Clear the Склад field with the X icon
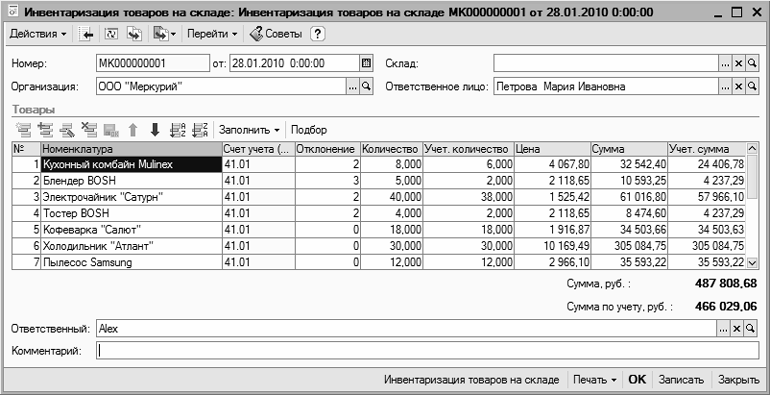Image resolution: width=770 pixels, height=395 pixels. tap(739, 63)
